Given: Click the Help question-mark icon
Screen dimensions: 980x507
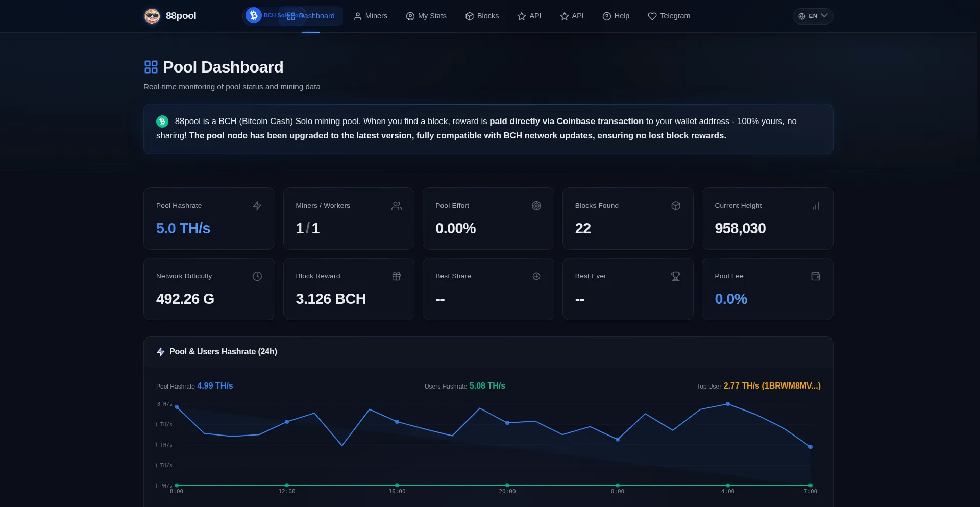Looking at the screenshot, I should point(607,16).
